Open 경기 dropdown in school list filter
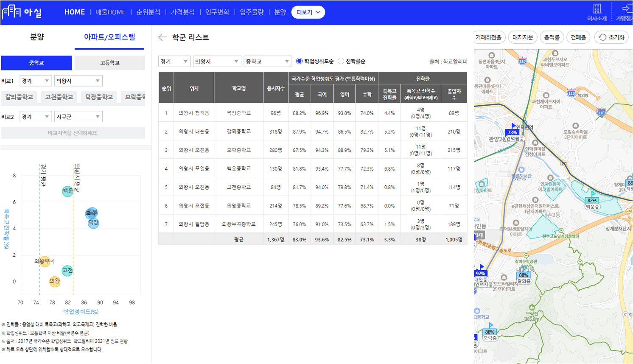Viewport: 633px width, 364px height. (174, 62)
